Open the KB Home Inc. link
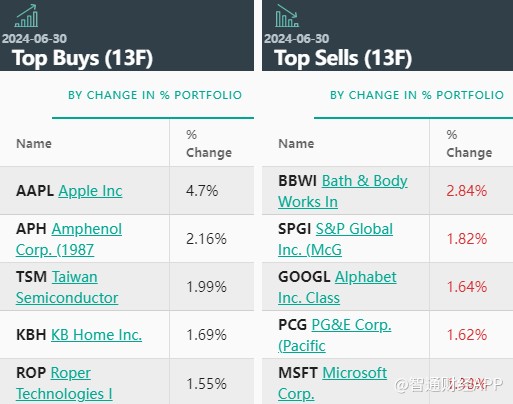Screen dimensions: 513x404 (96, 335)
